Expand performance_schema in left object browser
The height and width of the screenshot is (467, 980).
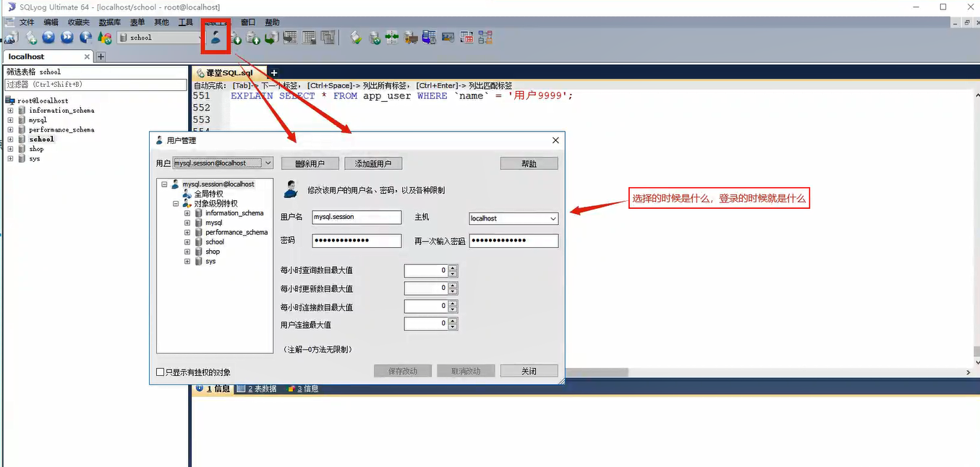coord(11,129)
